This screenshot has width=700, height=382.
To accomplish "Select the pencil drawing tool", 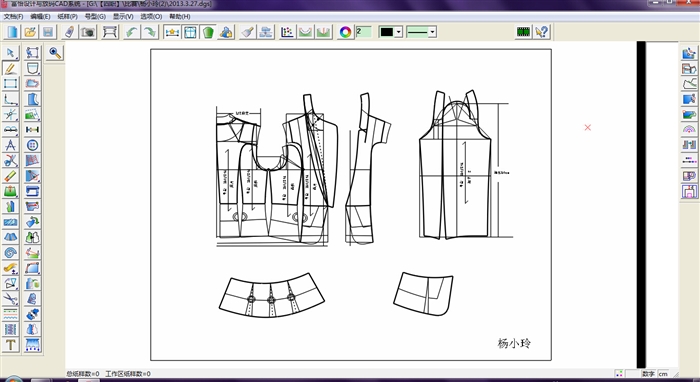I will (x=10, y=68).
